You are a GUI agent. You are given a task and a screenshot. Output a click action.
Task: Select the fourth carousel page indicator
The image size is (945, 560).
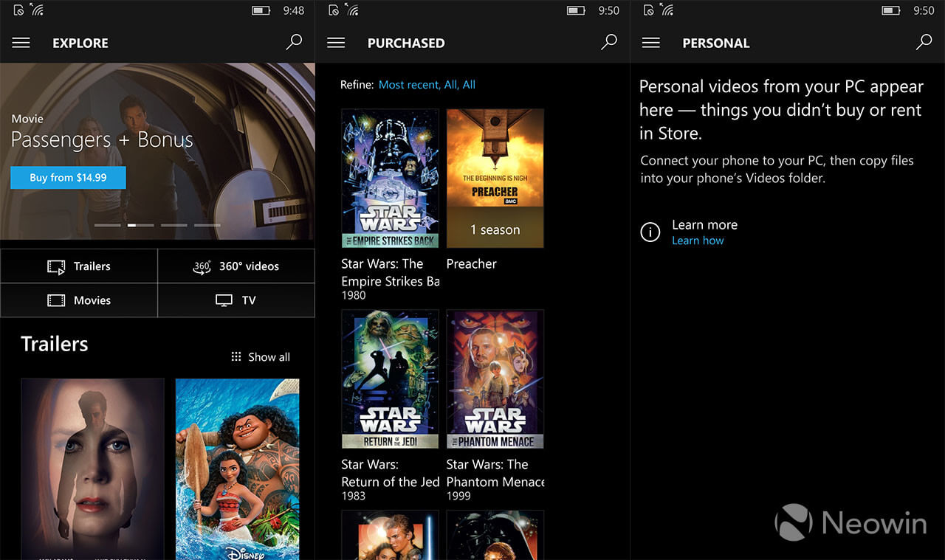pyautogui.click(x=207, y=224)
